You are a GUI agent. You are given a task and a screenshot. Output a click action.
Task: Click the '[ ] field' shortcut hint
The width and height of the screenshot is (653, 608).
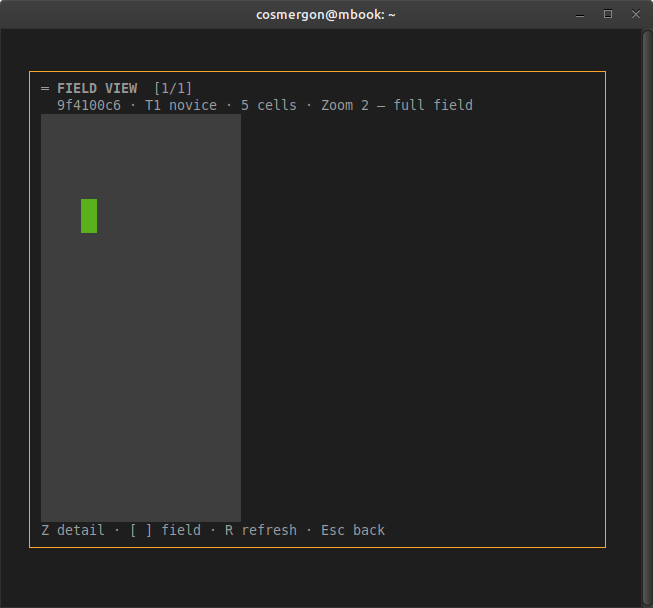coord(165,530)
